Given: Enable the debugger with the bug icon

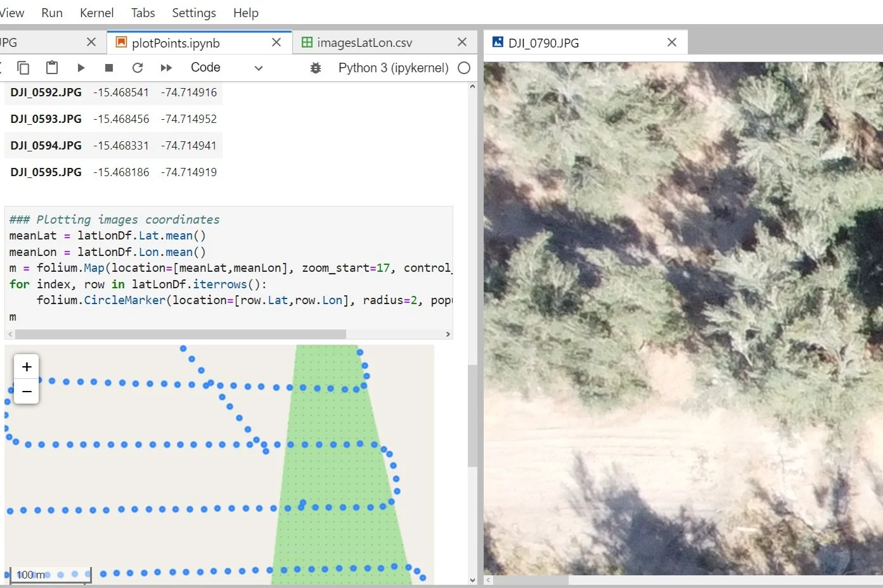Looking at the screenshot, I should point(316,68).
